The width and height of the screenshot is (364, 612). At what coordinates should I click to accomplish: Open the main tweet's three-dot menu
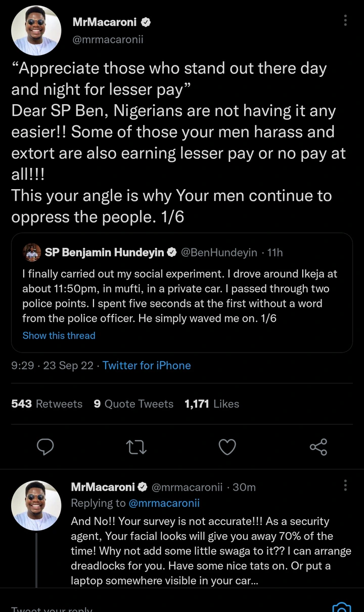(345, 20)
